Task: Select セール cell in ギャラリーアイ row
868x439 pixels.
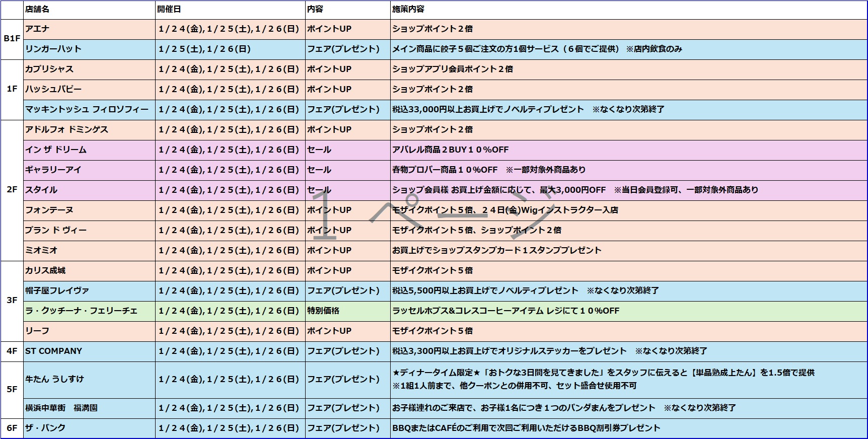Action: coord(347,170)
